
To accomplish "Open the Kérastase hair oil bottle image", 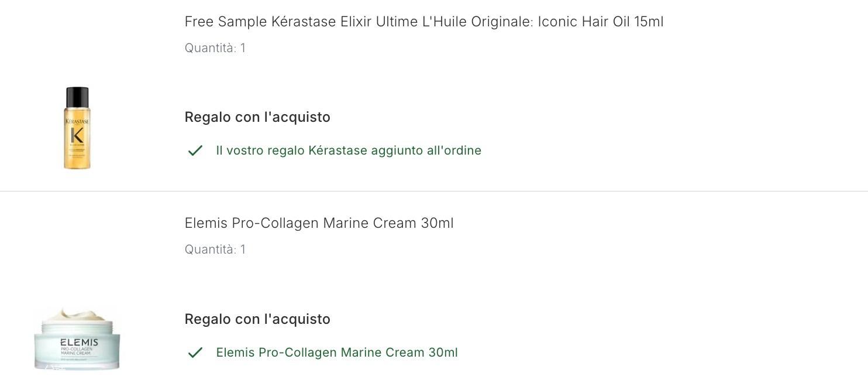I will pos(77,128).
